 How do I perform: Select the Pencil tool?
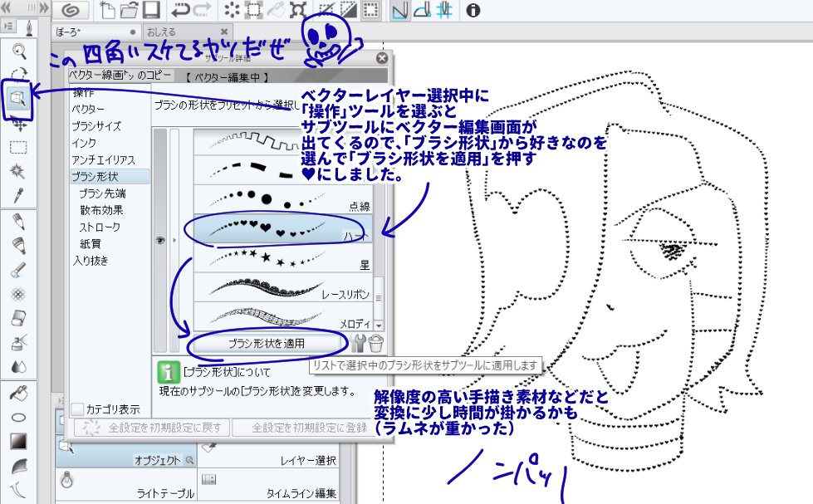[18, 246]
